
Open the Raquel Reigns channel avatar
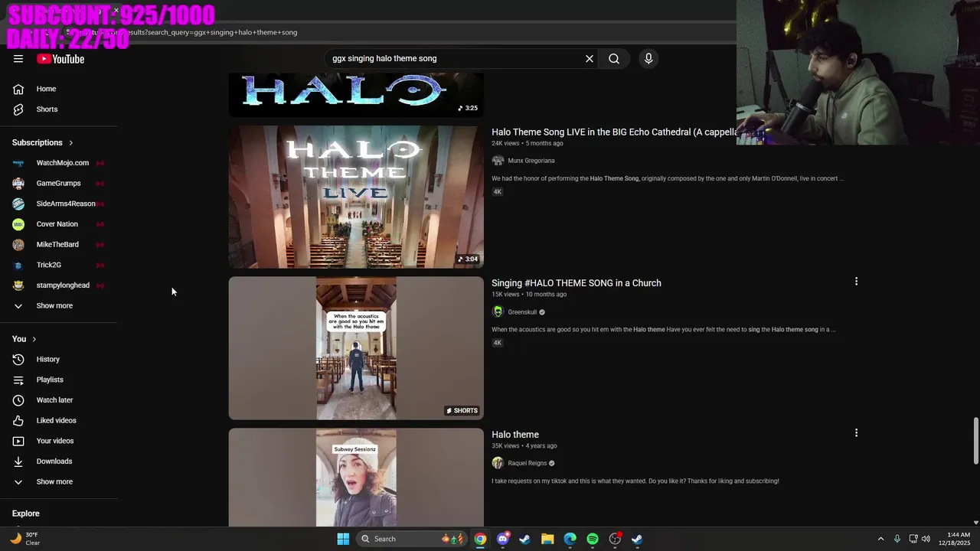point(498,463)
